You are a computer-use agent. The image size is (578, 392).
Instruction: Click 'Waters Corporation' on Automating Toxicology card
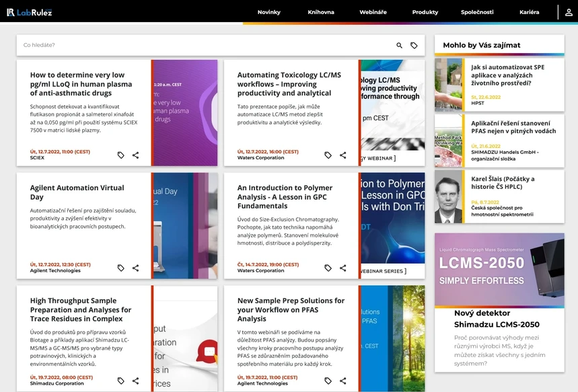[260, 158]
